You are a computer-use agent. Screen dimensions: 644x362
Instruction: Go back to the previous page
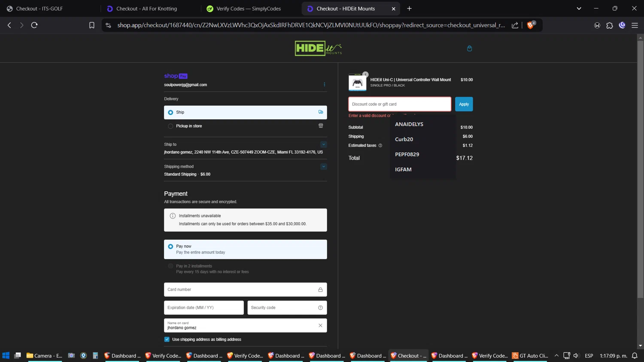point(9,25)
